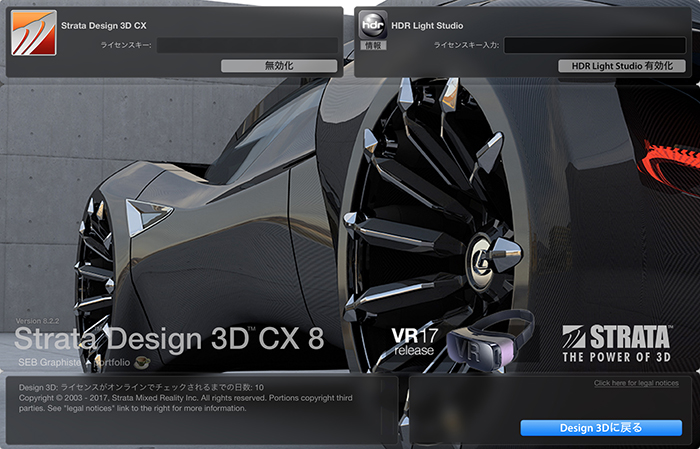
Task: Click the 'Copyright © 2003 - 2017' notice text
Action: pyautogui.click(x=186, y=403)
